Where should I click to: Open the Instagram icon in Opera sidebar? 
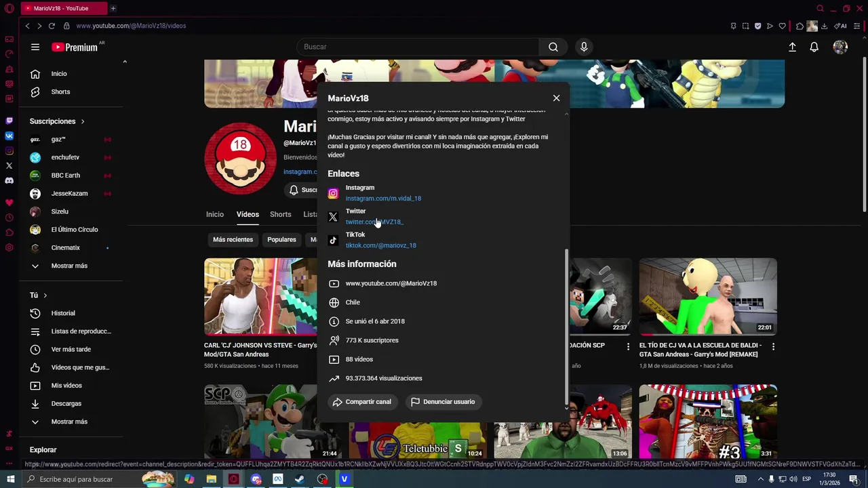[x=9, y=150]
